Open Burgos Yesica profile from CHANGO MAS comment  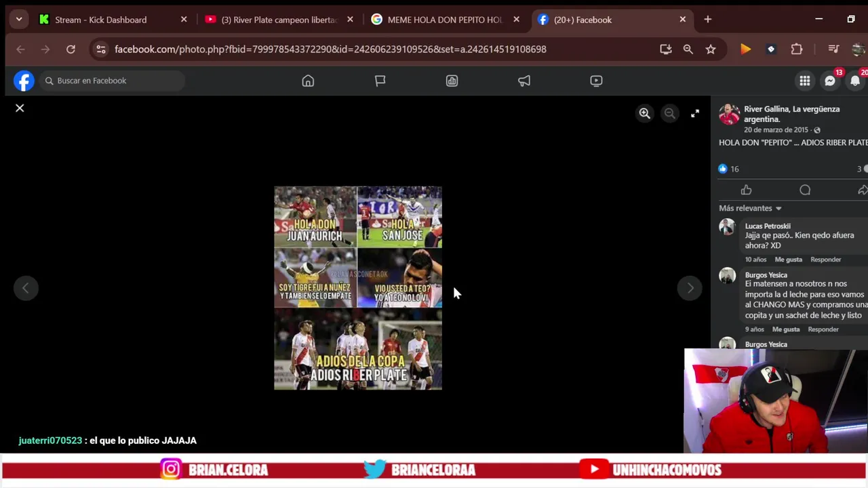click(766, 275)
